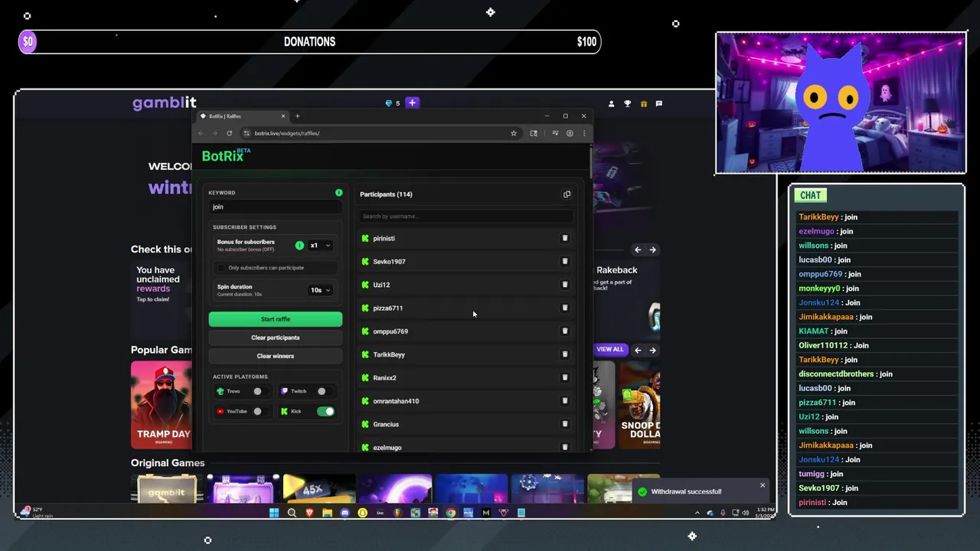Delete Uzi12 from the participants list

(565, 285)
